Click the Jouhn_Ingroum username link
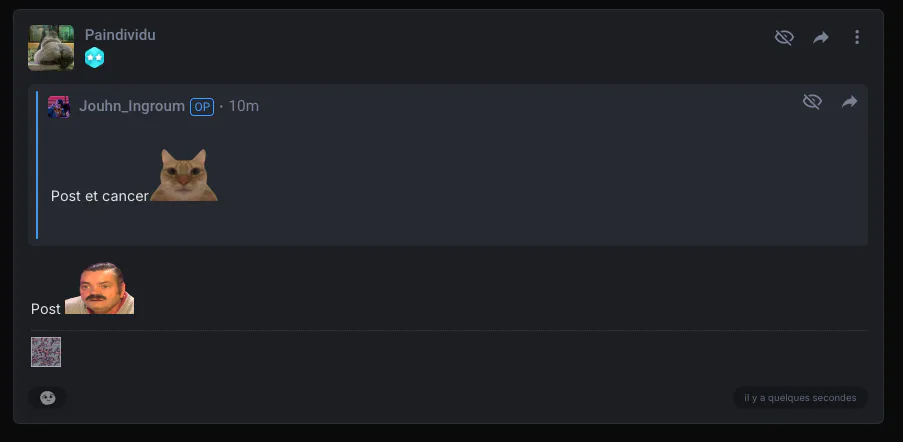 [x=132, y=106]
